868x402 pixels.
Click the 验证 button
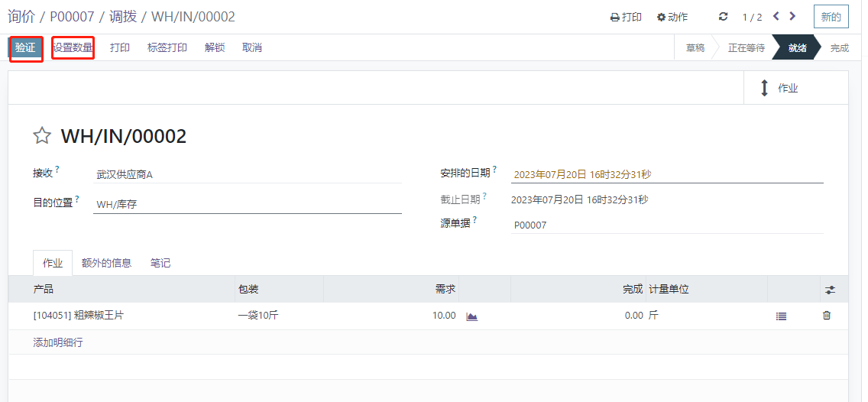[x=25, y=47]
